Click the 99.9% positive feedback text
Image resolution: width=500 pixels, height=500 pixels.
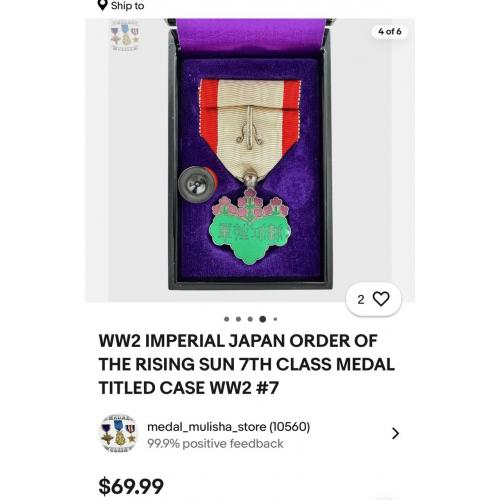click(x=215, y=444)
